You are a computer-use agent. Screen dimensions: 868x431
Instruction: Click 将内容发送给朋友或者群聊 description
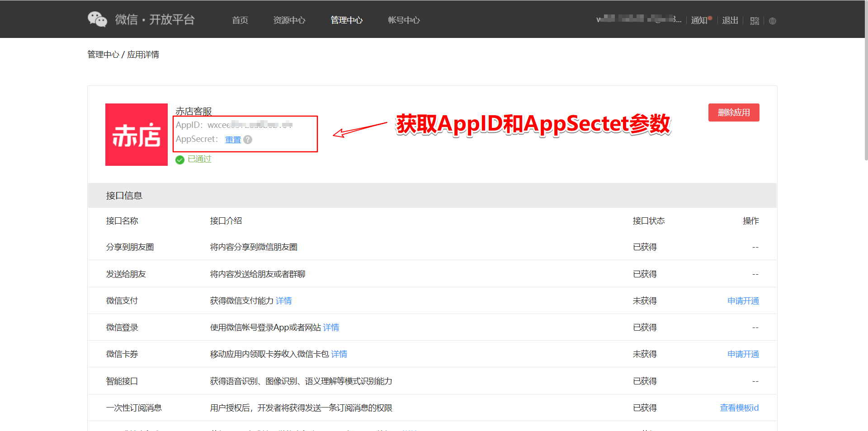(x=258, y=274)
